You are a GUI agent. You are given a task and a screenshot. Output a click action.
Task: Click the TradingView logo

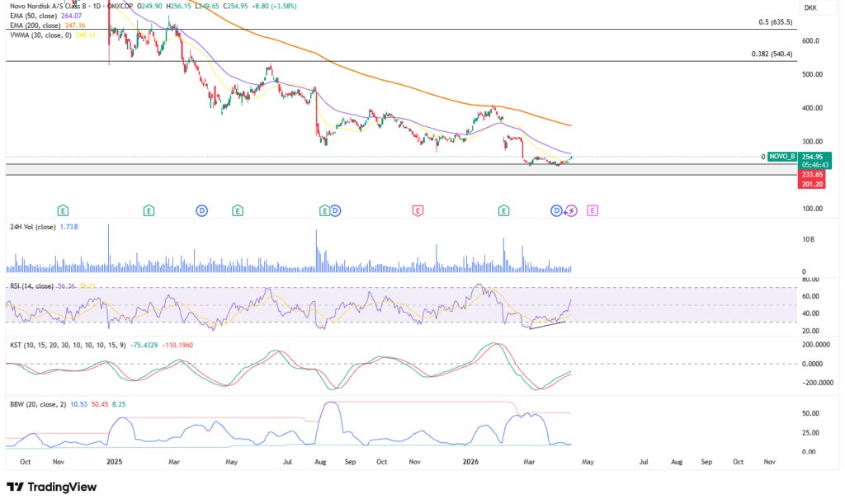[x=51, y=487]
